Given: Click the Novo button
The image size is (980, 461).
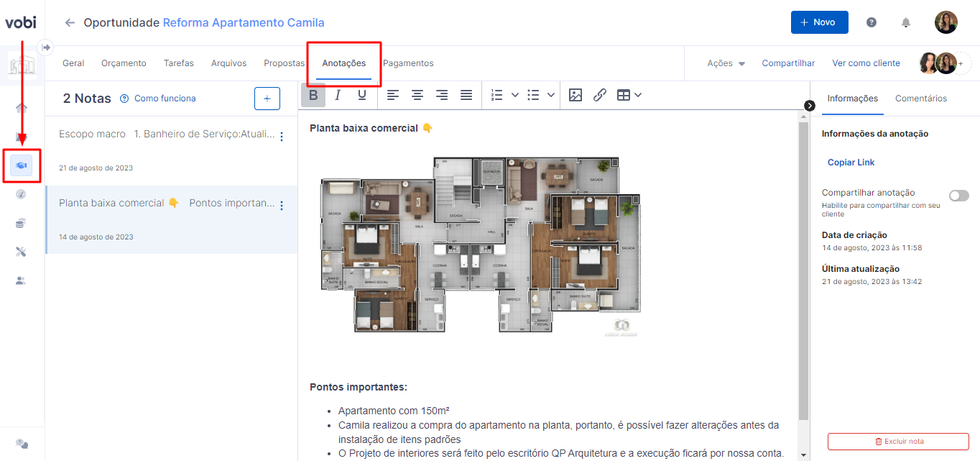Looking at the screenshot, I should point(819,22).
